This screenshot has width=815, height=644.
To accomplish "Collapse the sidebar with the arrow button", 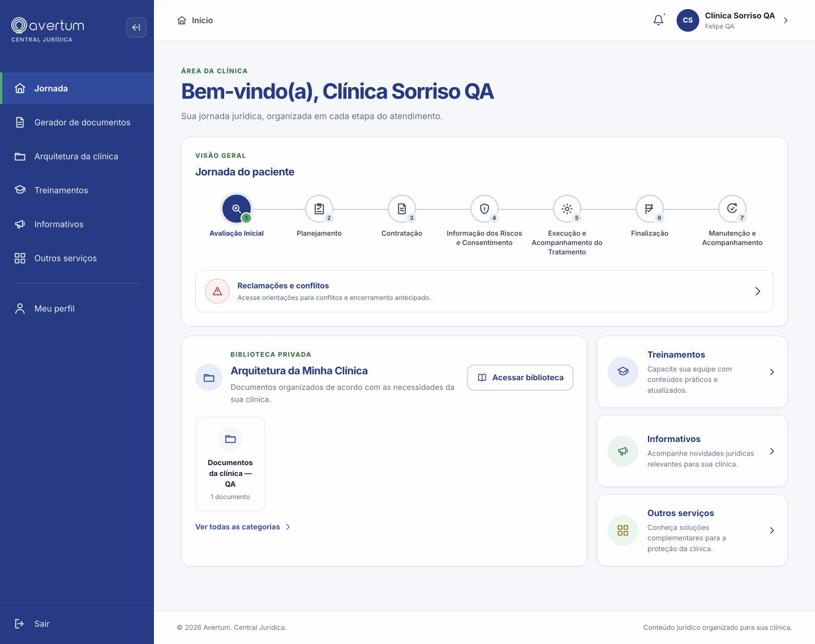I will (x=136, y=27).
